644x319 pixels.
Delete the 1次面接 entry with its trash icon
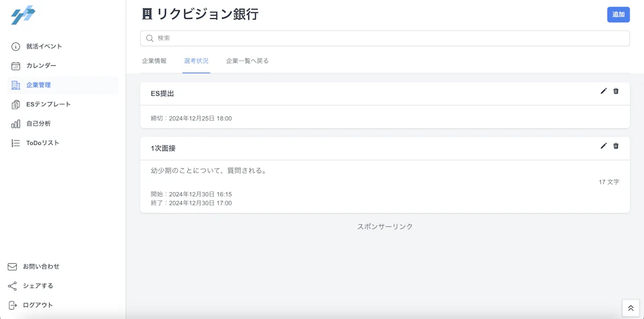[616, 146]
